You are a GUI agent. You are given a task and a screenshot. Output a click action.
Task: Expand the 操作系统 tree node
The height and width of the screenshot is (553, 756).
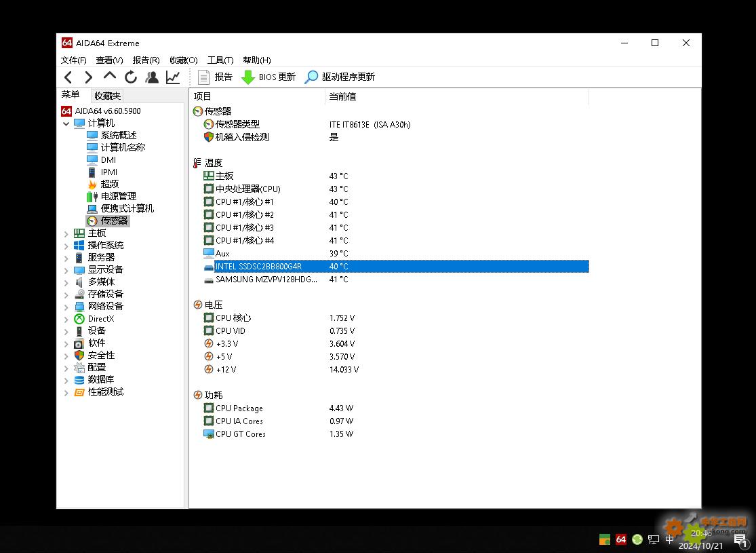point(66,246)
